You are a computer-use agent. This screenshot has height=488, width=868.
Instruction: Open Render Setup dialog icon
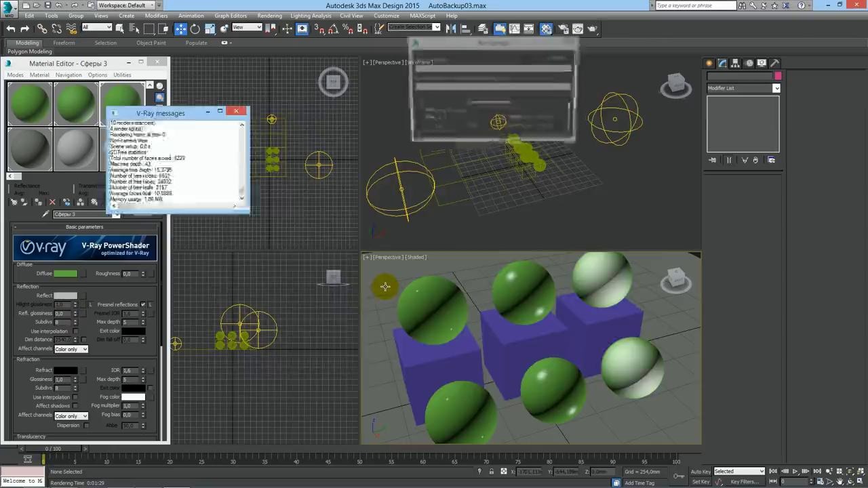(x=562, y=28)
